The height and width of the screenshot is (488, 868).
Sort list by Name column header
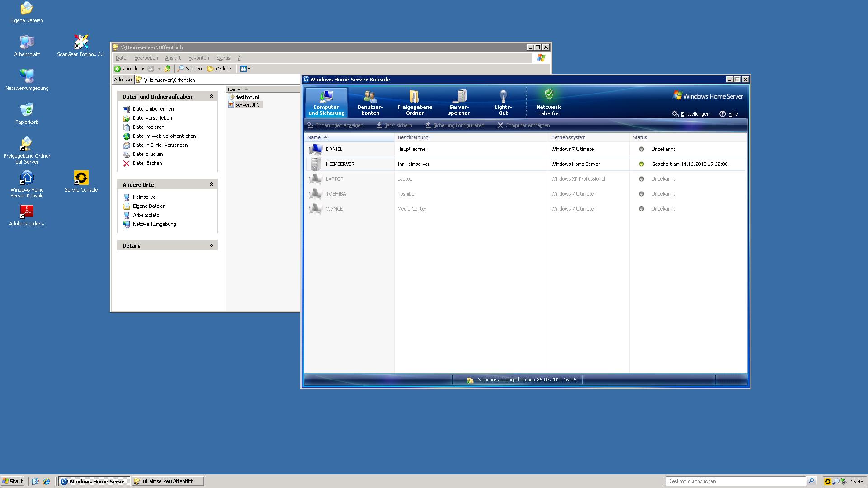[x=349, y=137]
